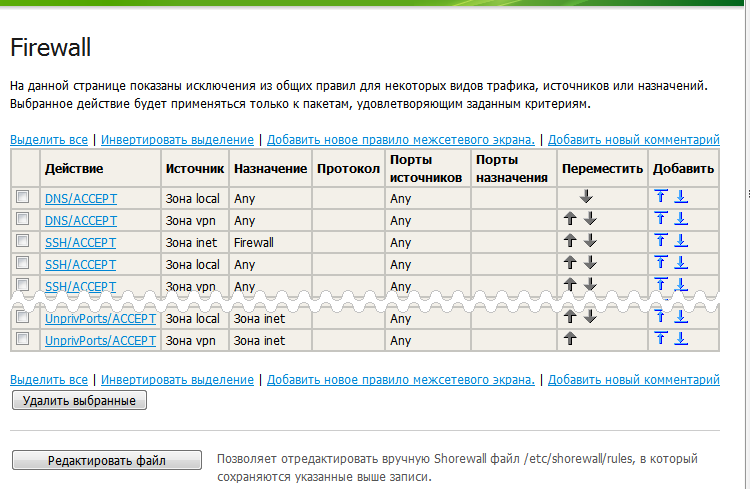Viewport: 750px width, 489px height.
Task: Open 'Добавить новый комментарий' below the table
Action: tap(634, 379)
